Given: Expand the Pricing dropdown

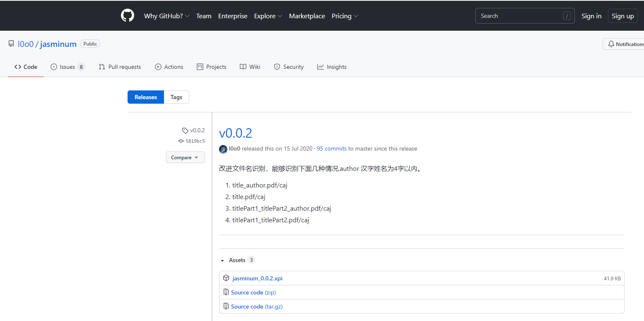Looking at the screenshot, I should click(345, 16).
